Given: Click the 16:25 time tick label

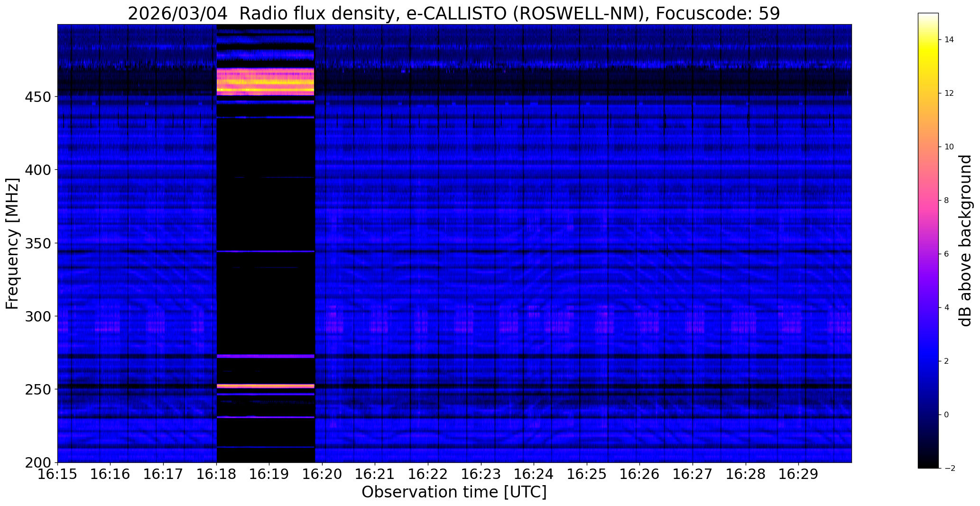Looking at the screenshot, I should (x=587, y=474).
